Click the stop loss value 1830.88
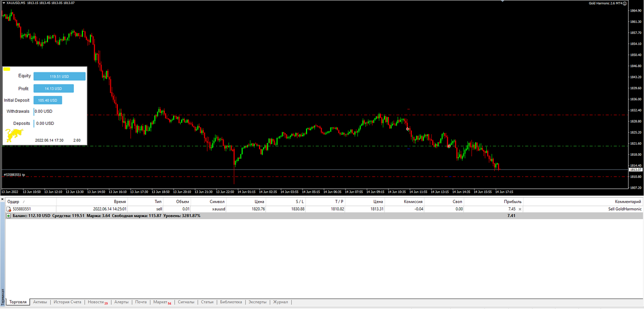Screen dimensions: 644x309 pyautogui.click(x=298, y=209)
